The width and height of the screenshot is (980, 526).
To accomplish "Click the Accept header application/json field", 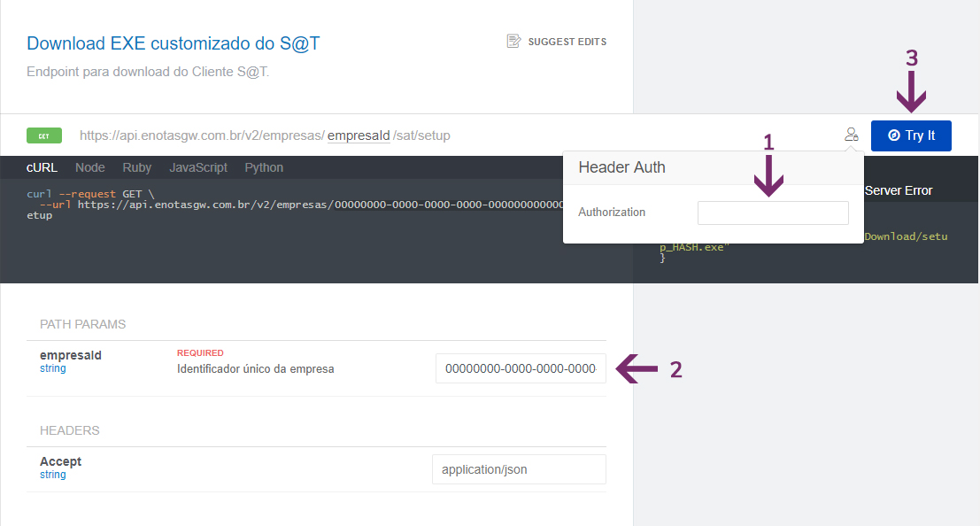I will pyautogui.click(x=519, y=468).
